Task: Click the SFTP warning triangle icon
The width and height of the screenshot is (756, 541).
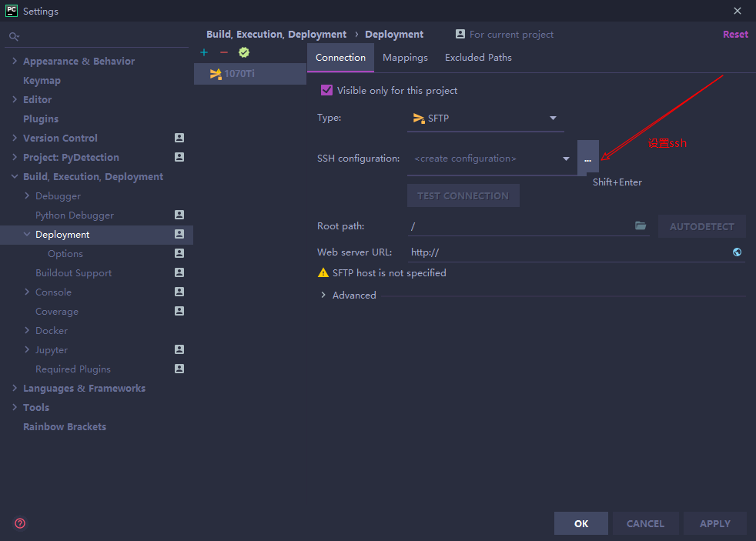Action: click(x=323, y=273)
